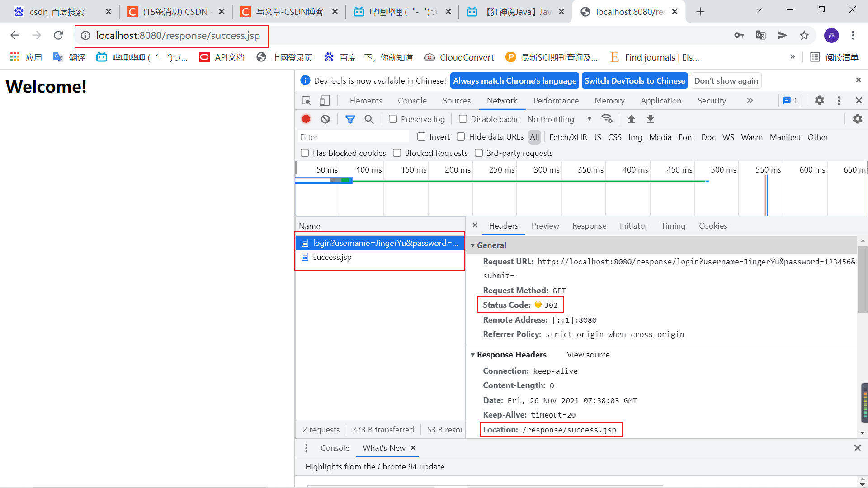Click Switch DevTools to Chinese
Image resolution: width=868 pixels, height=488 pixels.
635,80
